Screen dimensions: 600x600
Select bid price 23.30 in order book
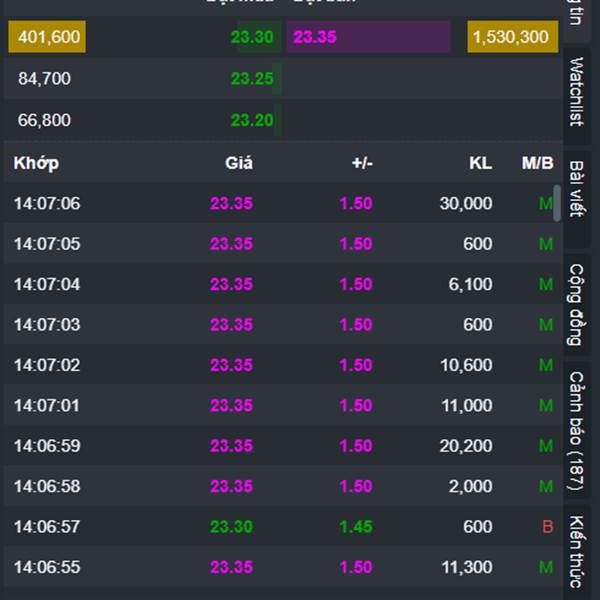pos(252,37)
